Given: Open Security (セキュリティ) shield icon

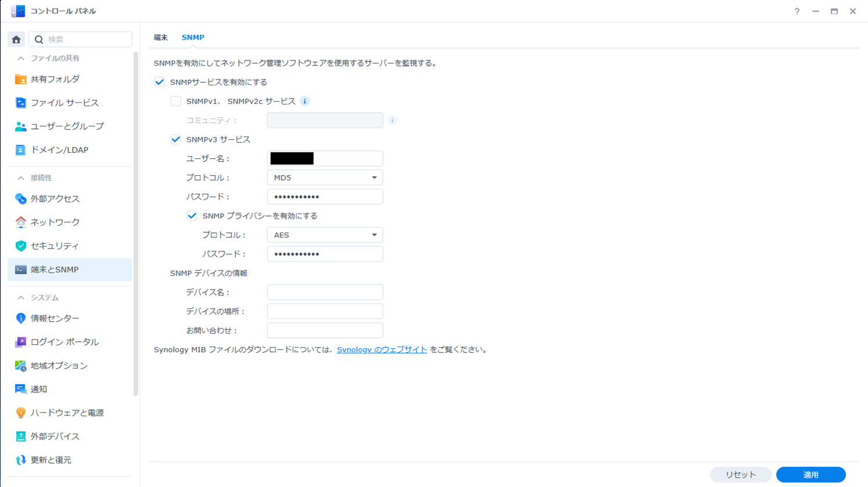Looking at the screenshot, I should point(20,246).
